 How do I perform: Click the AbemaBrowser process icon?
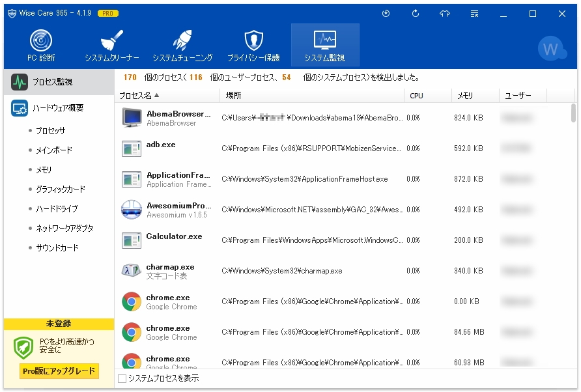click(x=132, y=118)
